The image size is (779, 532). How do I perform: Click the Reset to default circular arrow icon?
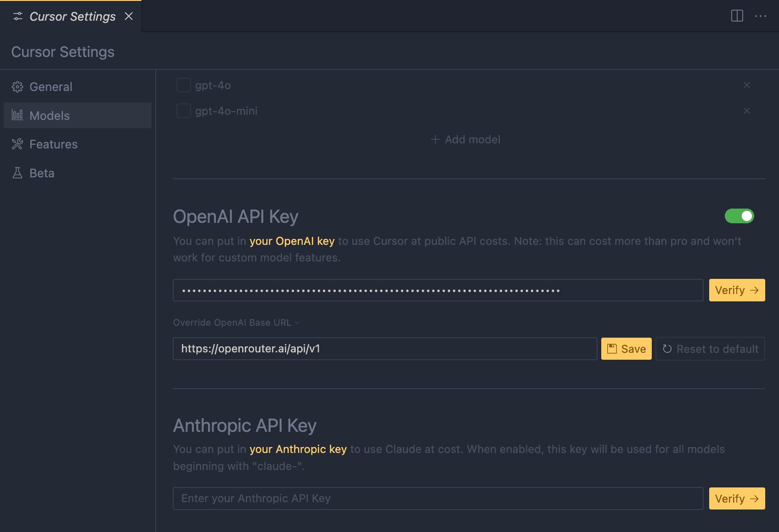pos(667,349)
